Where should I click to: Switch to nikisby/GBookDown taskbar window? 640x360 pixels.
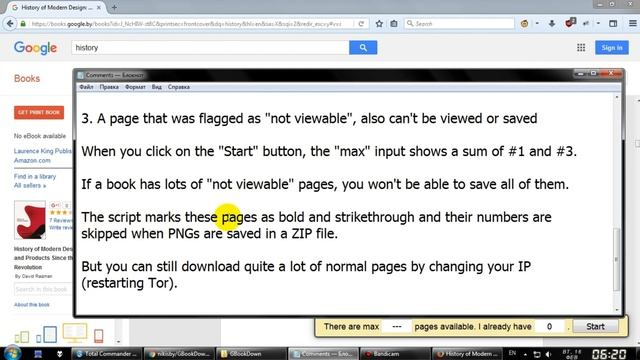point(179,354)
